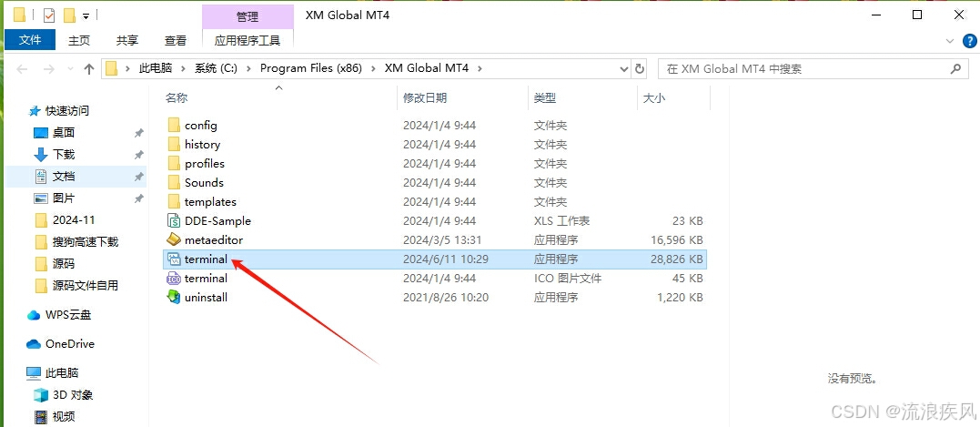Image resolution: width=980 pixels, height=427 pixels.
Task: Select the profiles folder icon
Action: 174,164
